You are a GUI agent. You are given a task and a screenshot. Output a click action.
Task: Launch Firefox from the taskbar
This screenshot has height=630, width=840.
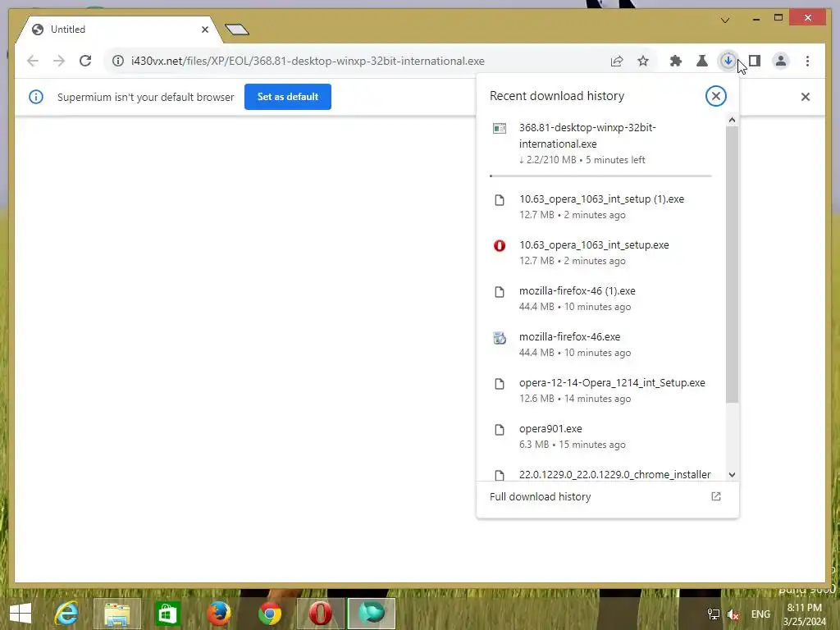pyautogui.click(x=218, y=614)
